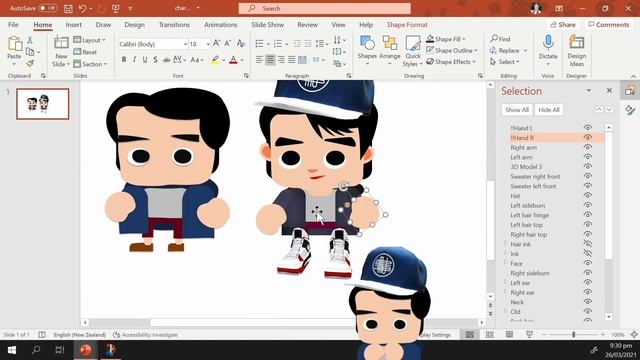
Task: Center align the text
Action: point(270,60)
